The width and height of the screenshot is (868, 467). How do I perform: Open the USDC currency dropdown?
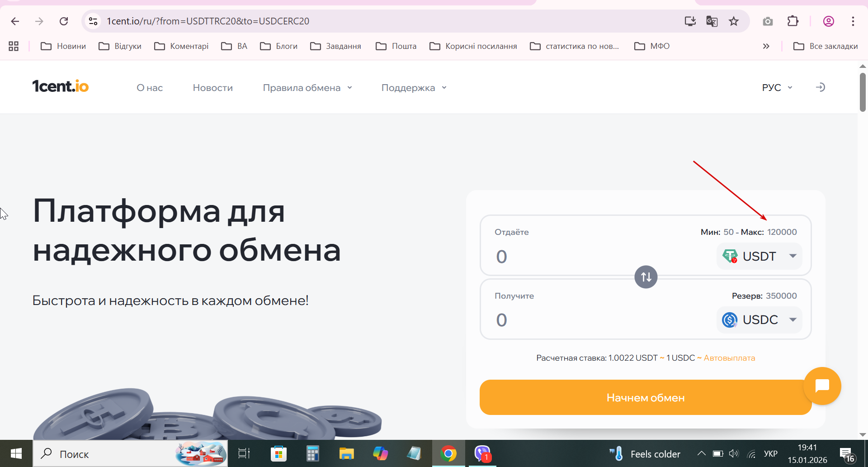point(759,320)
